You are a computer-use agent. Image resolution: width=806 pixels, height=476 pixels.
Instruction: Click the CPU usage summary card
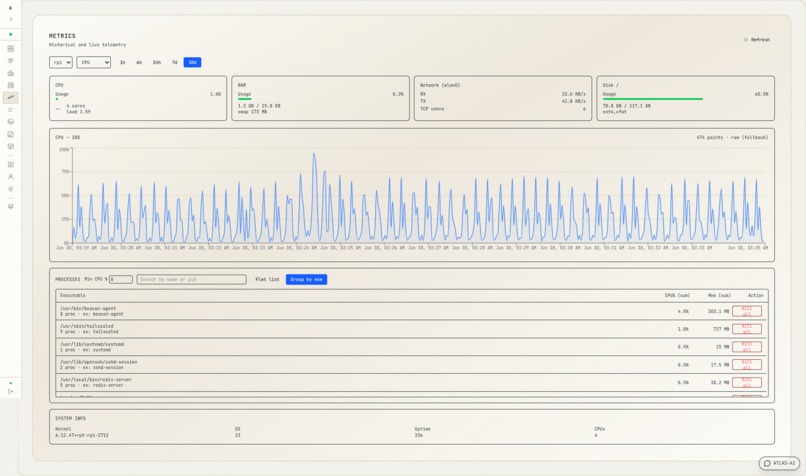(x=138, y=98)
